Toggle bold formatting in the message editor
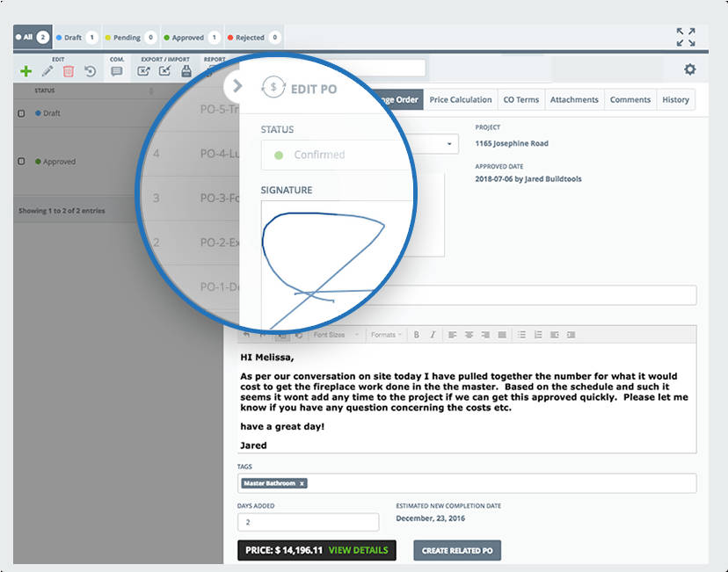 416,335
